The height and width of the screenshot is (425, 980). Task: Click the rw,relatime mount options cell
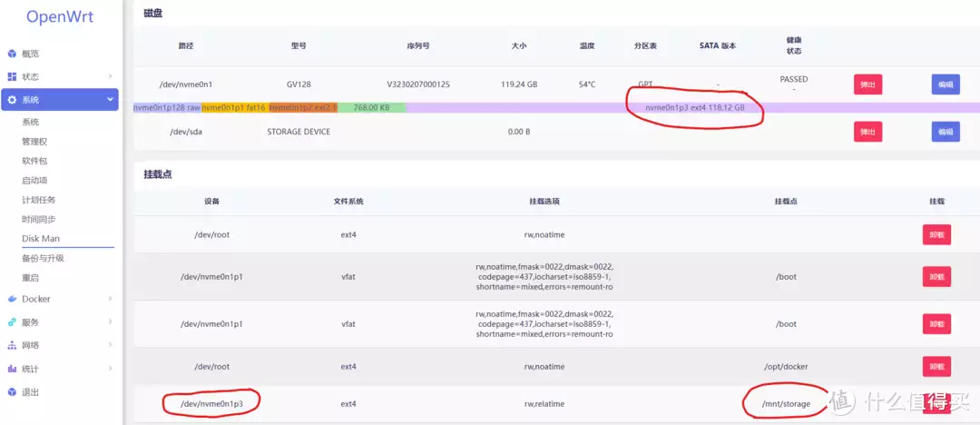[544, 404]
